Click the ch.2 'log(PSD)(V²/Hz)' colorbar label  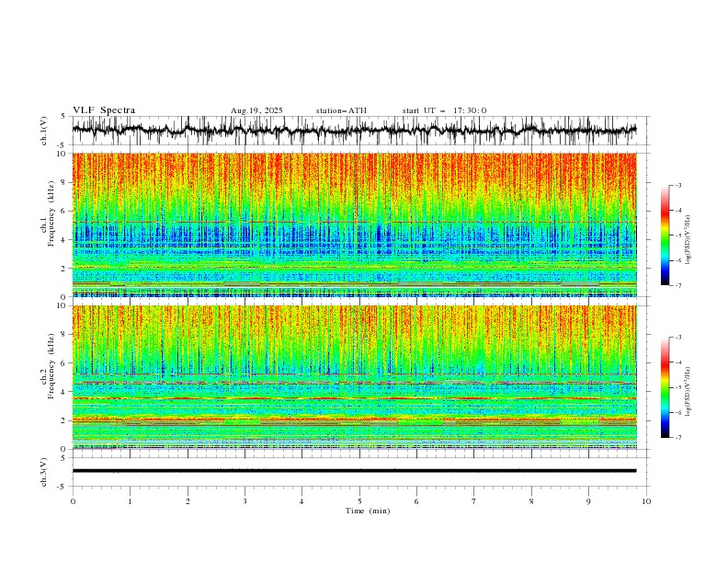pos(688,392)
